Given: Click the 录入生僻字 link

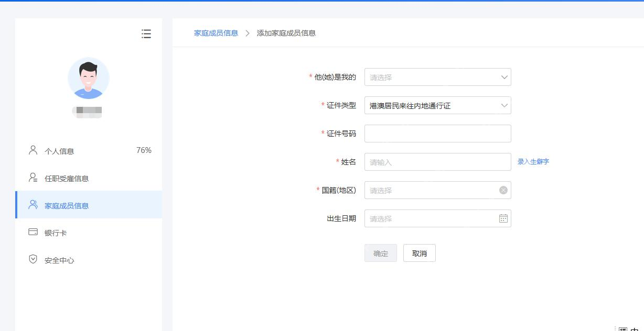Looking at the screenshot, I should click(533, 162).
